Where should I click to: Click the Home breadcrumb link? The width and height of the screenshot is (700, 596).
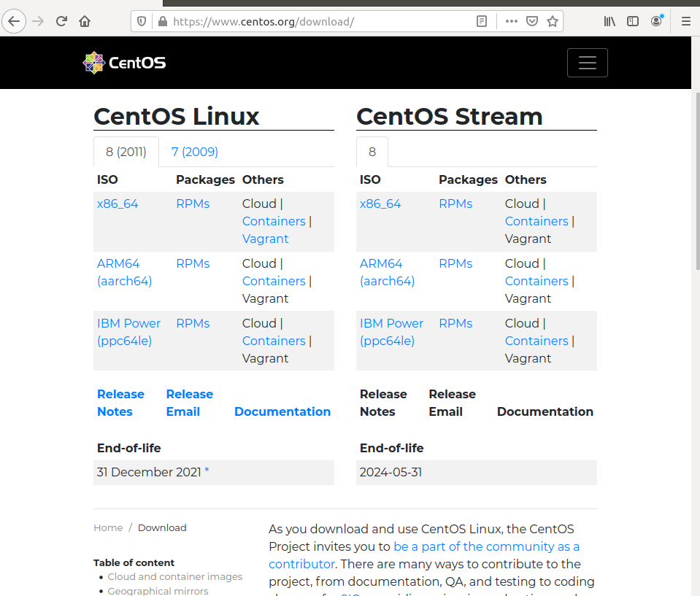[108, 527]
